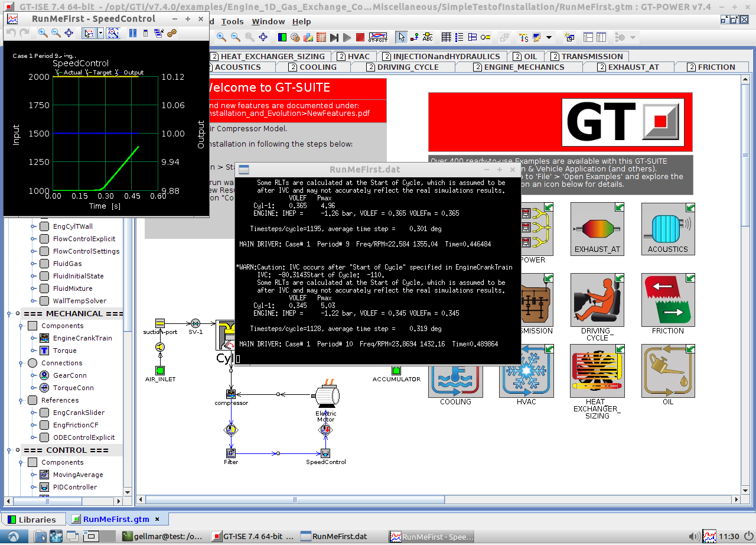Click the red Stop simulation button
The height and width of the screenshot is (545, 756).
coord(360,37)
